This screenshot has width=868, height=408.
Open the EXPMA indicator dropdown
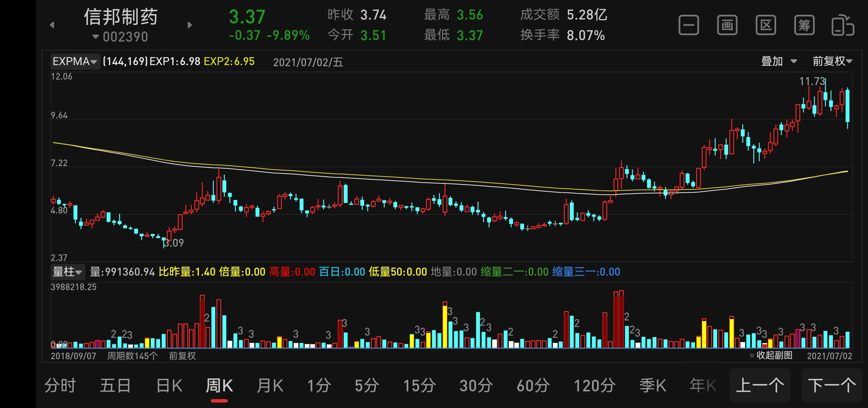click(75, 61)
